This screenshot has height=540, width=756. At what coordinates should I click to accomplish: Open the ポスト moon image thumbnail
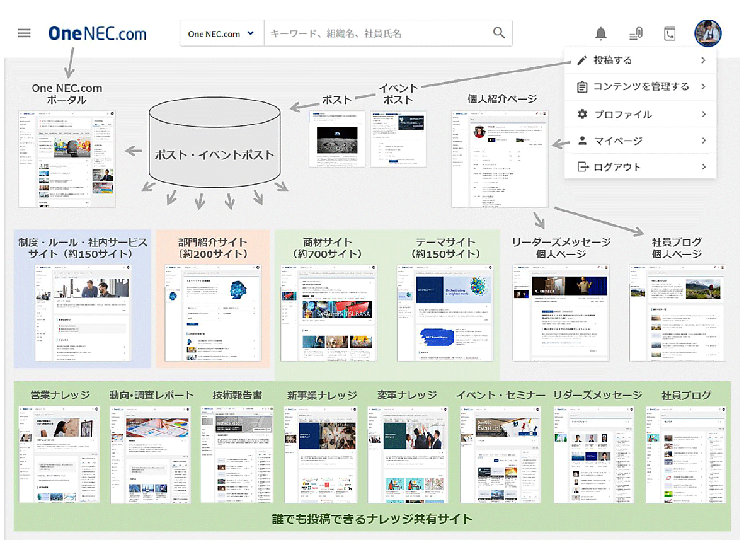click(337, 139)
